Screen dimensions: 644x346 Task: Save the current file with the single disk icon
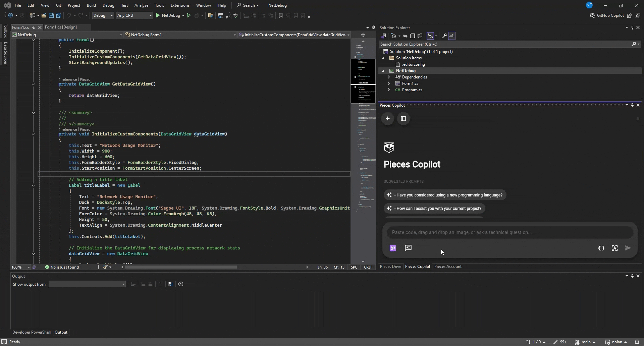pyautogui.click(x=51, y=15)
